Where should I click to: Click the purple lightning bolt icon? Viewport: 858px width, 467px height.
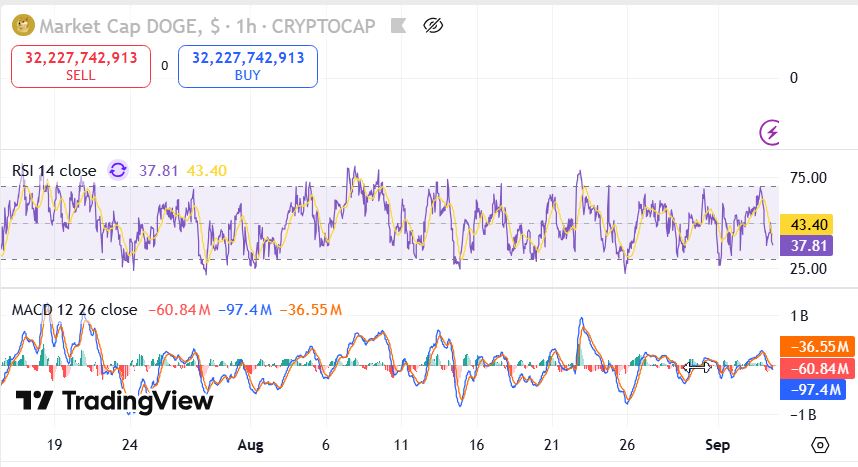tap(771, 132)
